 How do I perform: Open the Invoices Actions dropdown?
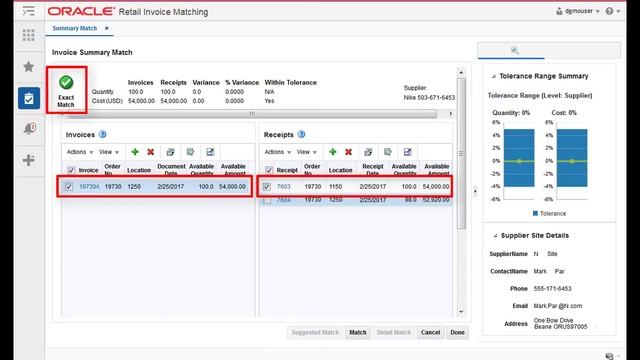pos(80,152)
